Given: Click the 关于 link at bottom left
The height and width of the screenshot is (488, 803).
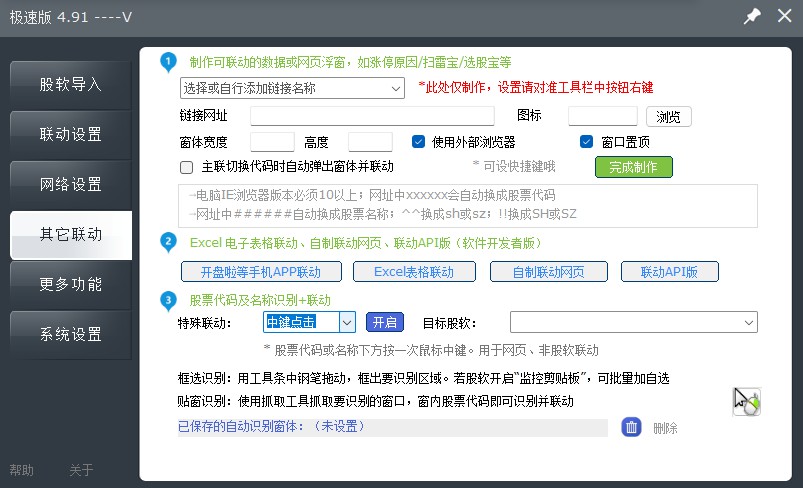Looking at the screenshot, I should 81,470.
